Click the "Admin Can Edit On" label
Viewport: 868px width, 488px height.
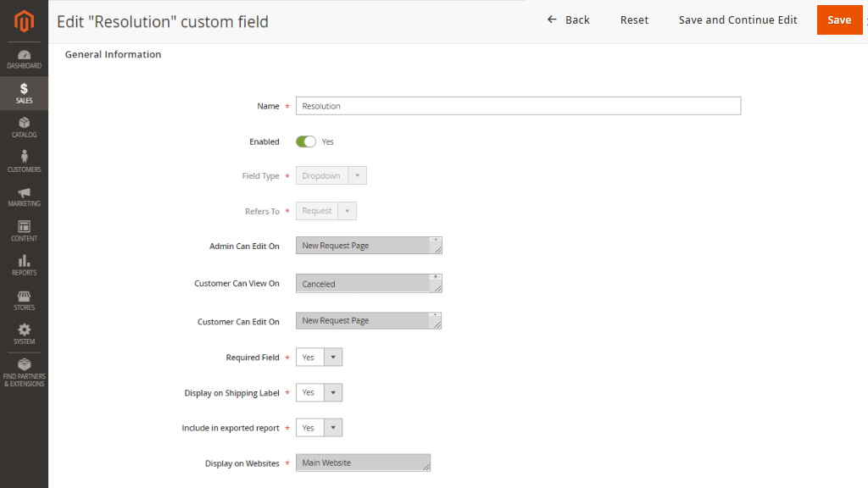pyautogui.click(x=244, y=247)
